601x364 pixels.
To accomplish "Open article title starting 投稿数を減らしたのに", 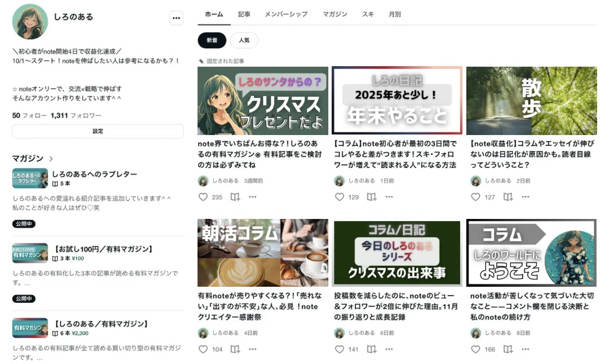I will (x=396, y=306).
